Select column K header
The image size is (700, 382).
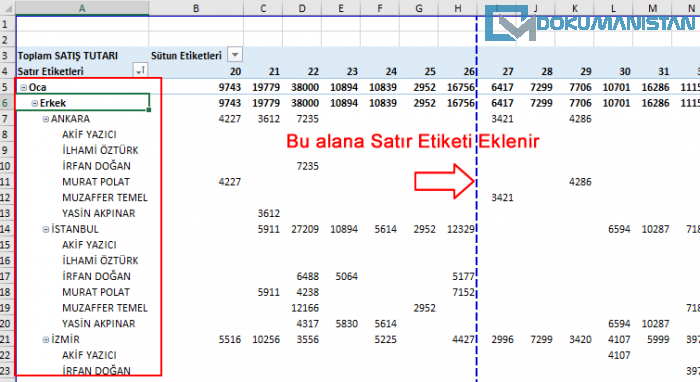(575, 8)
